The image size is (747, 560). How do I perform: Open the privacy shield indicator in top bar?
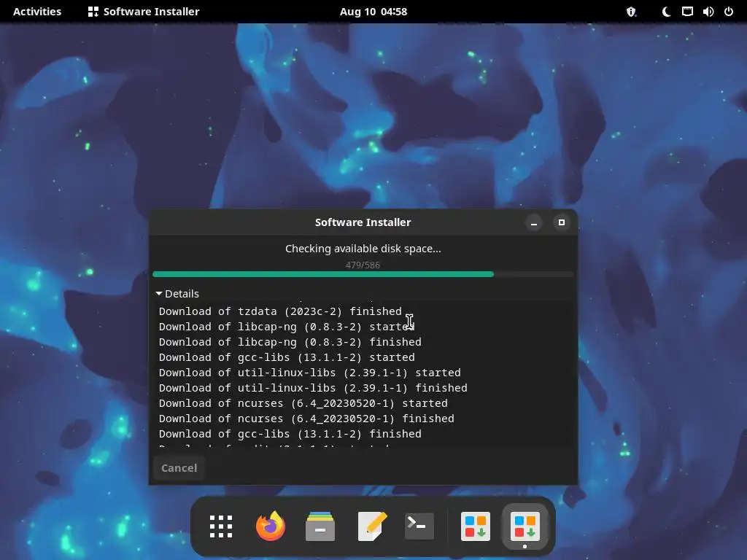631,12
